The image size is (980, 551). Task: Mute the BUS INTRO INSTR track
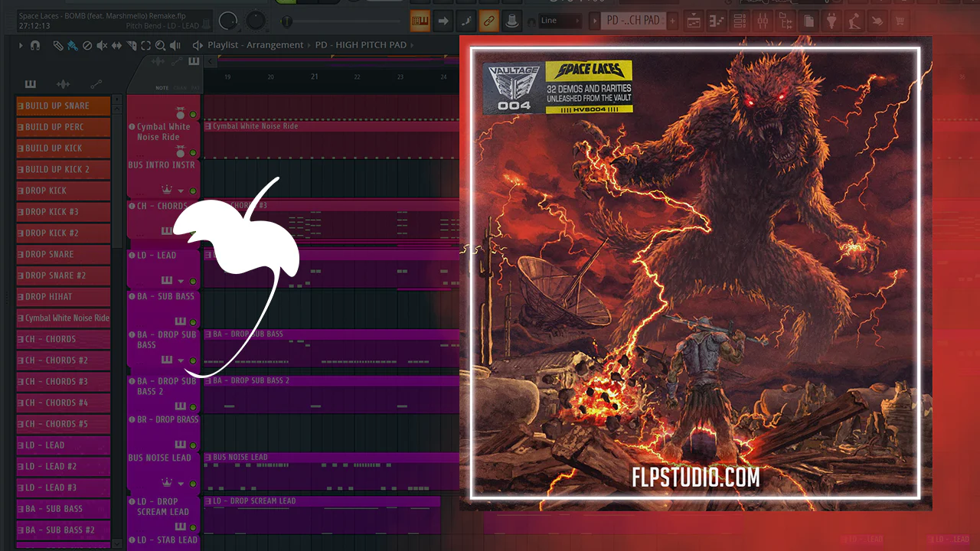click(193, 191)
